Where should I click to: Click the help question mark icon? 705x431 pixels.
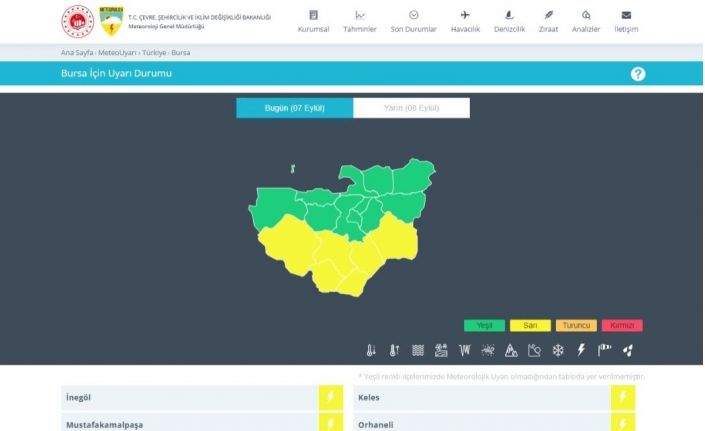[638, 74]
